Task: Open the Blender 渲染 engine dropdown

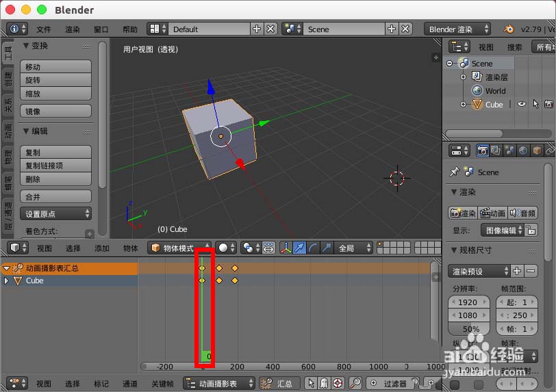Action: [x=457, y=29]
